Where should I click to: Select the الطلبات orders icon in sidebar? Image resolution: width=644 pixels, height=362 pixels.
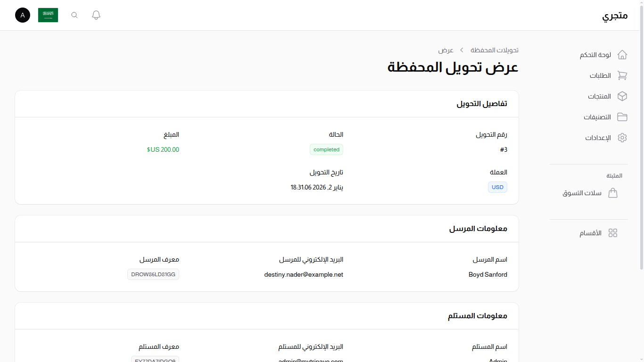pos(622,75)
